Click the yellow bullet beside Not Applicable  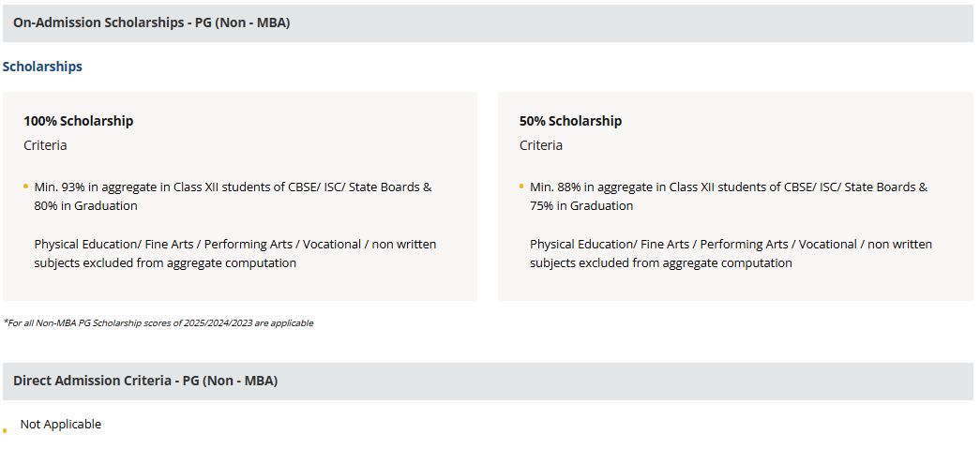pos(5,430)
